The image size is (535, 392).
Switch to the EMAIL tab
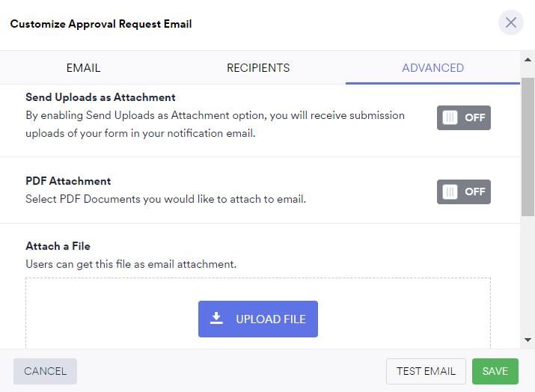83,67
